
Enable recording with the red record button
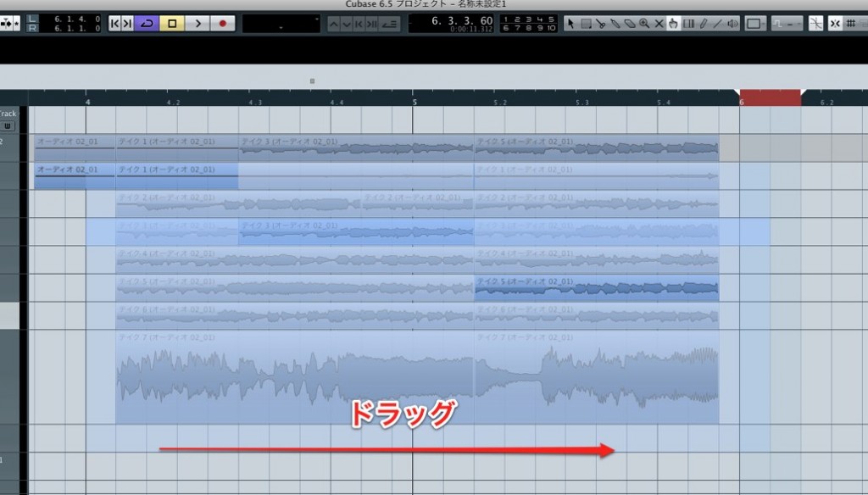(x=223, y=25)
